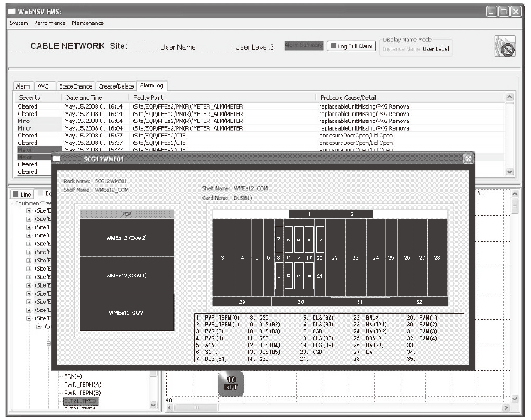Sort alarms by the Severity column
The image size is (531, 420).
click(38, 97)
